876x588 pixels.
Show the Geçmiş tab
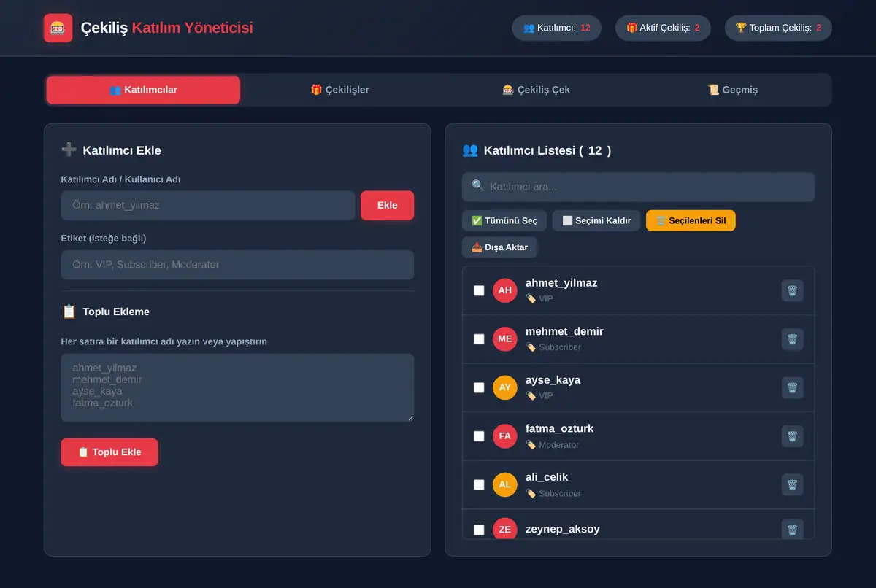point(732,90)
